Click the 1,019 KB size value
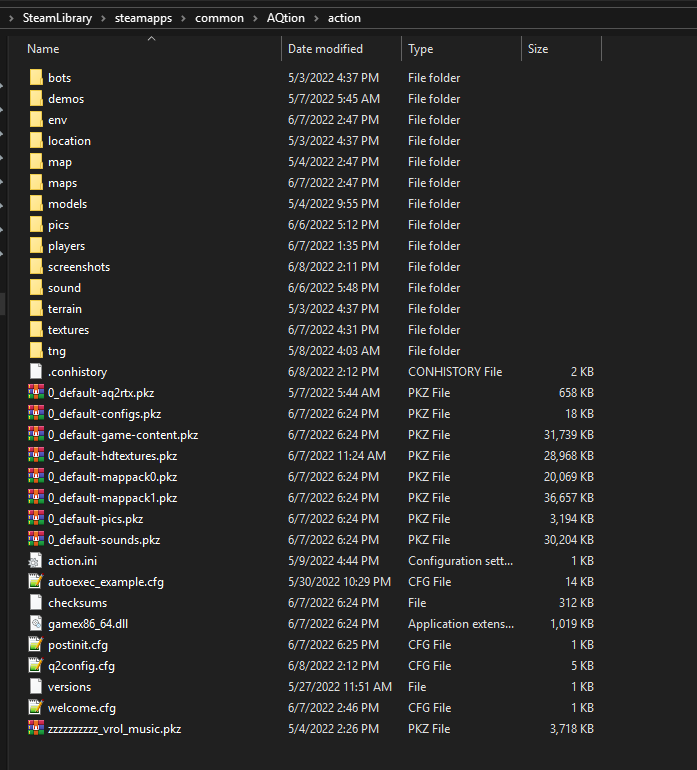697x770 pixels. click(x=572, y=624)
